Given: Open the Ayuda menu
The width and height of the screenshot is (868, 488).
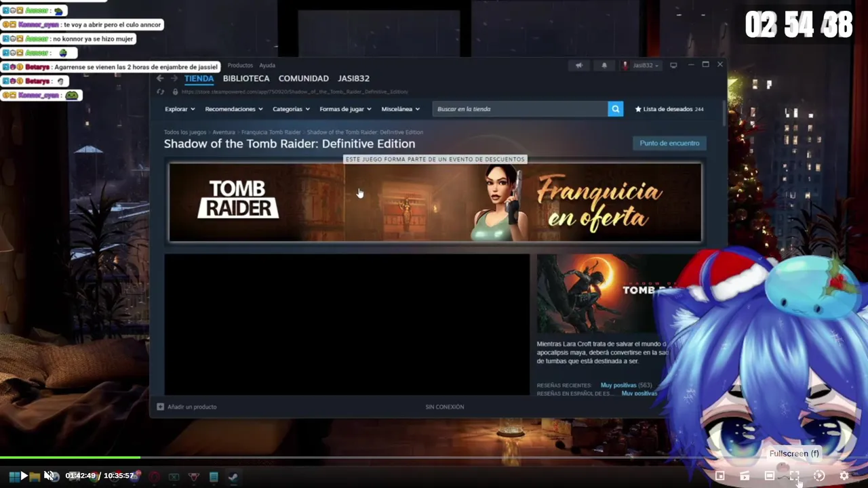Looking at the screenshot, I should coord(267,65).
